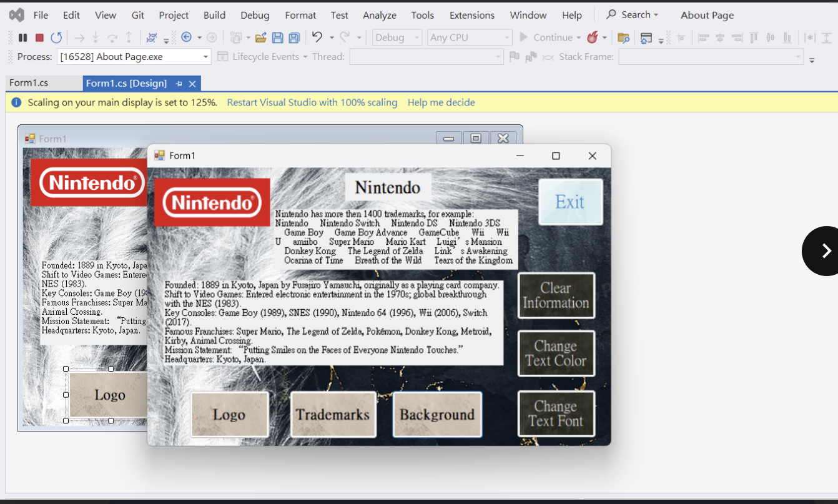The image size is (838, 504).
Task: Click the Save All toolbar icon
Action: (x=294, y=38)
